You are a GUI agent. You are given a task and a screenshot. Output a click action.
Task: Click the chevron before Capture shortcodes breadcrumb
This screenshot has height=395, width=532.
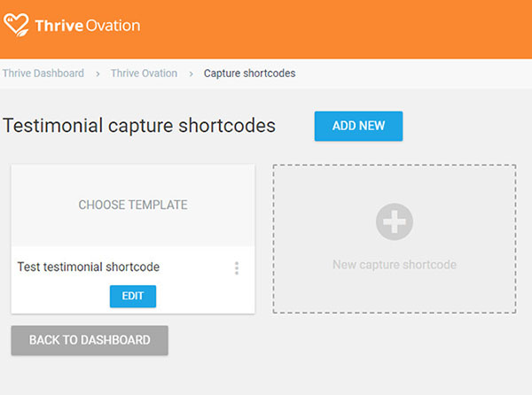coord(191,74)
